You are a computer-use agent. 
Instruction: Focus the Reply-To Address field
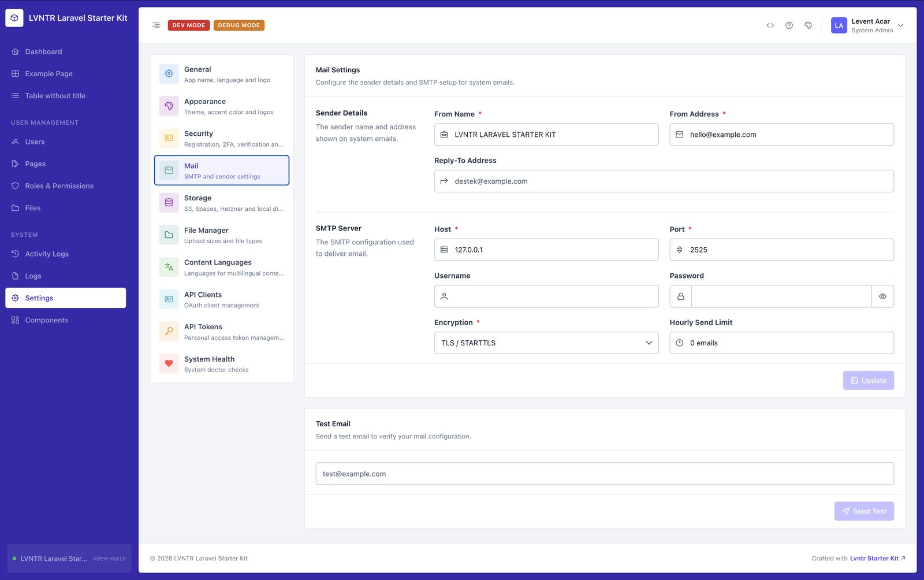click(664, 181)
